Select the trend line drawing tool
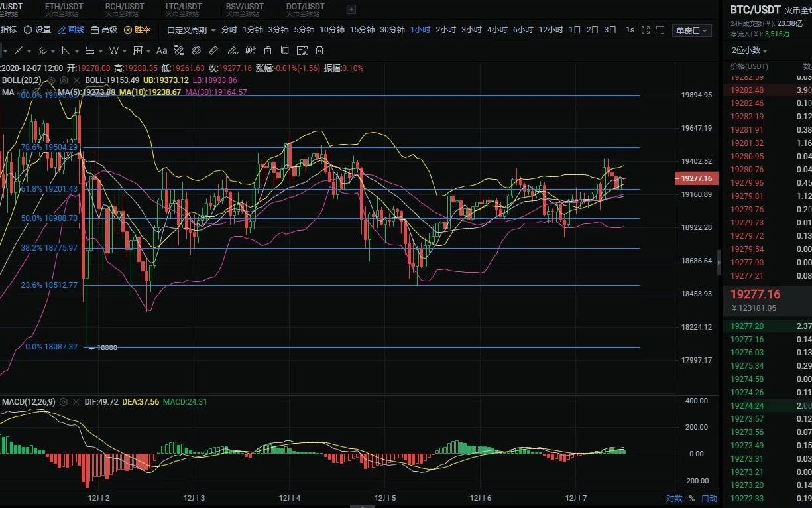Viewport: 812px width, 508px height. (18, 51)
